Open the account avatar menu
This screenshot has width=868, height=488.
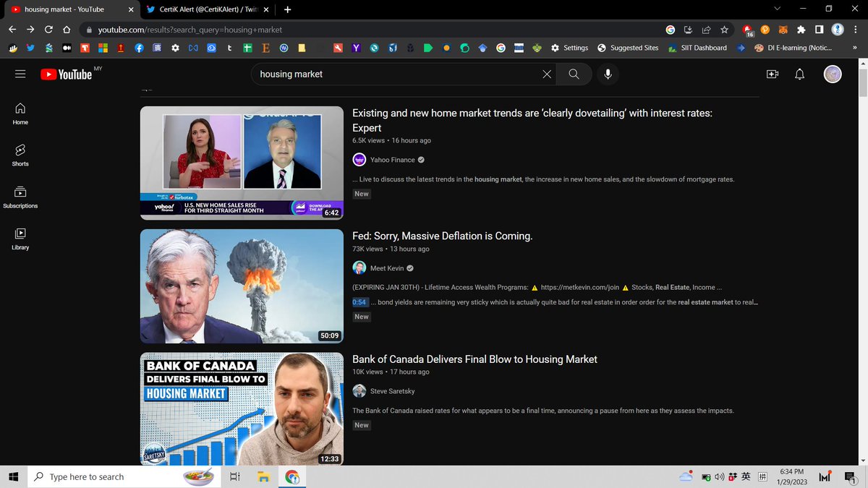833,74
